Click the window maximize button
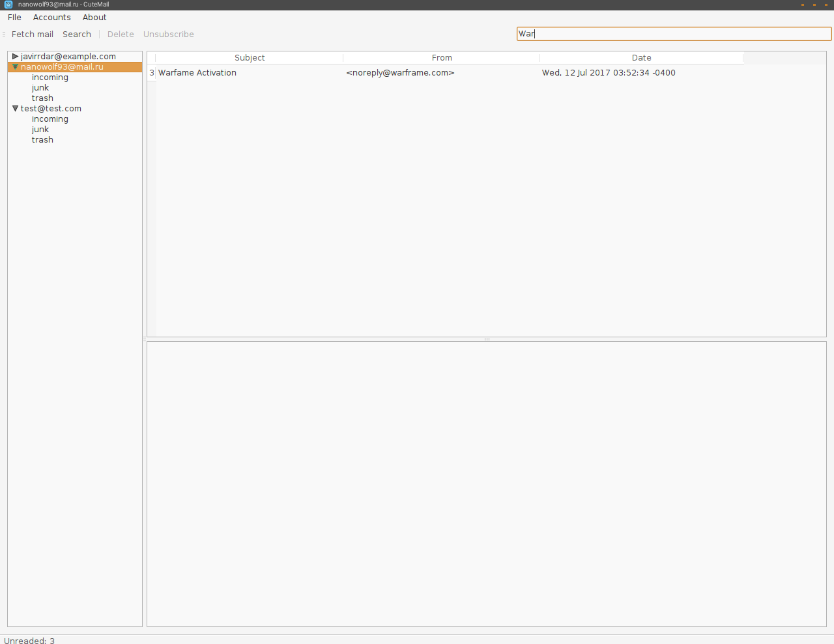The width and height of the screenshot is (834, 644). pyautogui.click(x=814, y=5)
